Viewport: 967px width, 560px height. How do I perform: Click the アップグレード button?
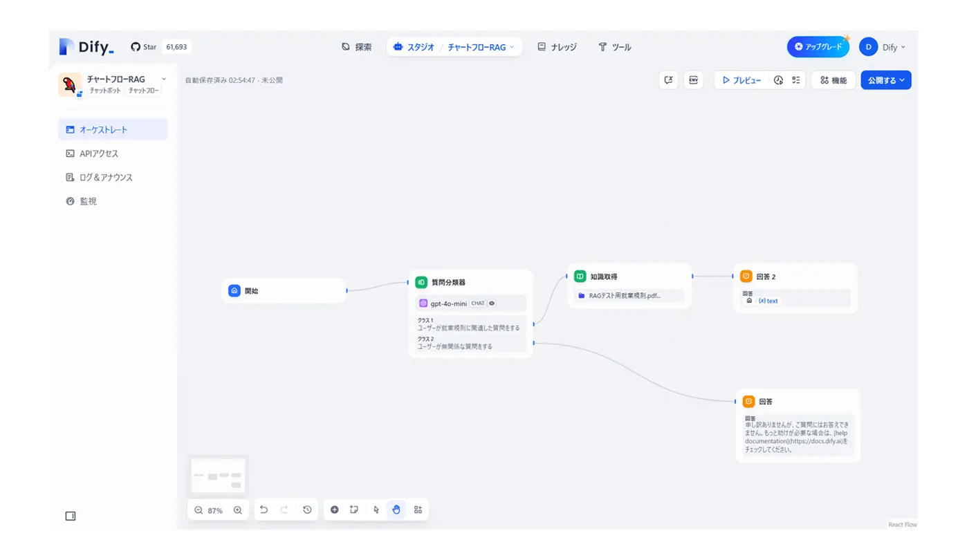[818, 47]
